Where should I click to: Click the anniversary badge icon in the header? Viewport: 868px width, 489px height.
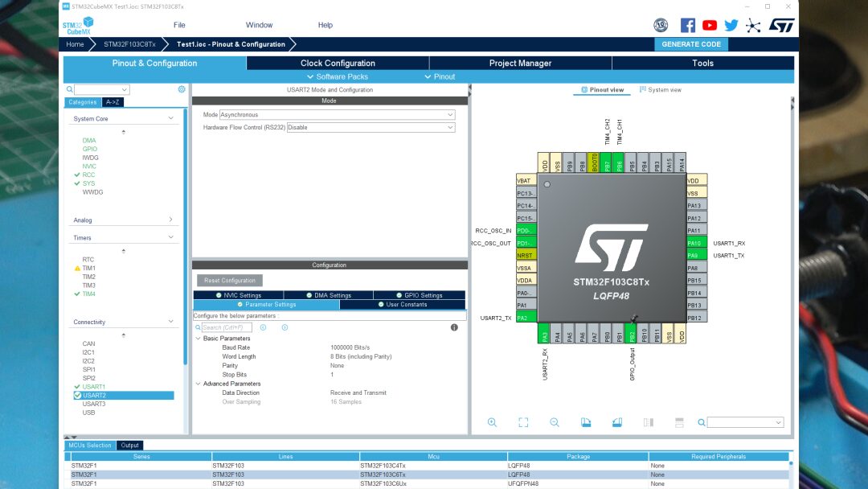tap(661, 25)
